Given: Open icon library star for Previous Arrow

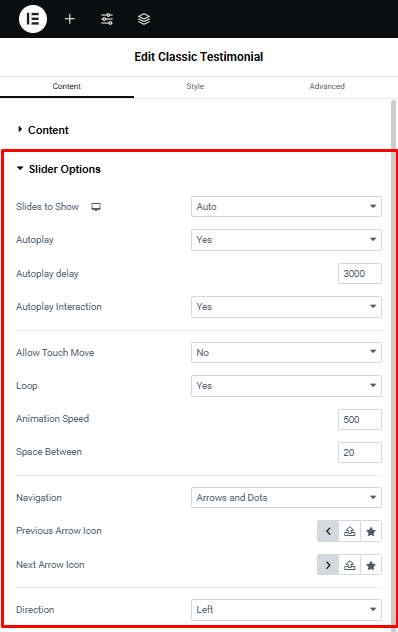Looking at the screenshot, I should pyautogui.click(x=371, y=531).
